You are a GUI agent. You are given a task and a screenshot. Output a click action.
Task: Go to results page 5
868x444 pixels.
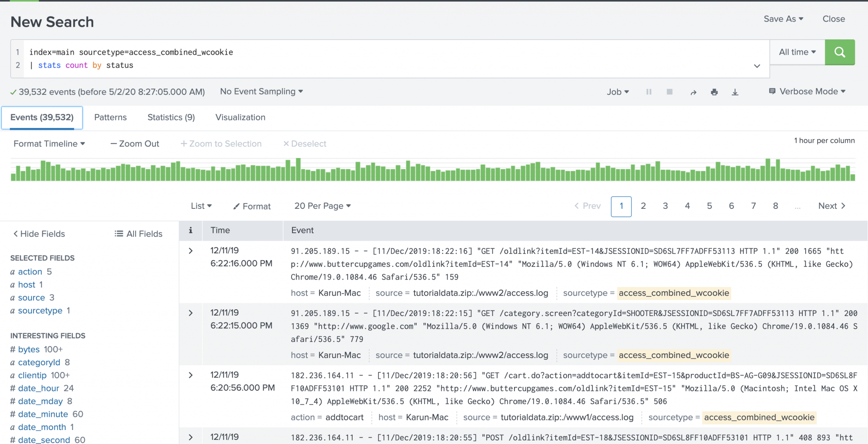(x=709, y=206)
